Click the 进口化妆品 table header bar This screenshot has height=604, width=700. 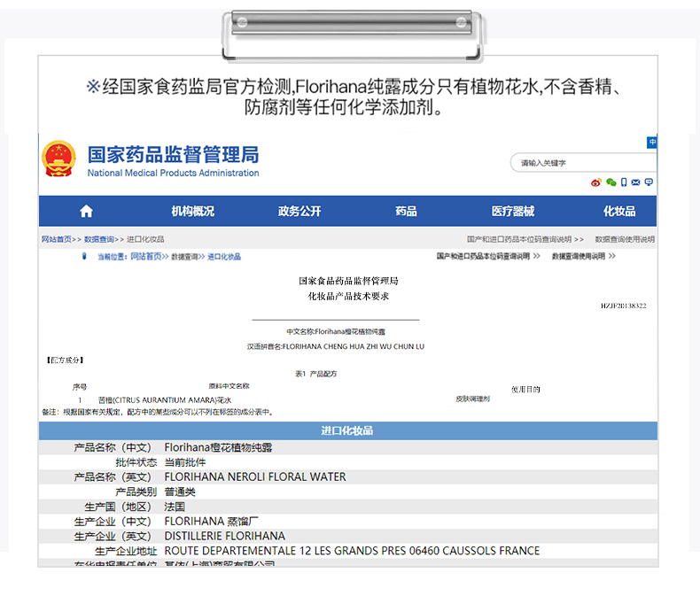point(347,431)
